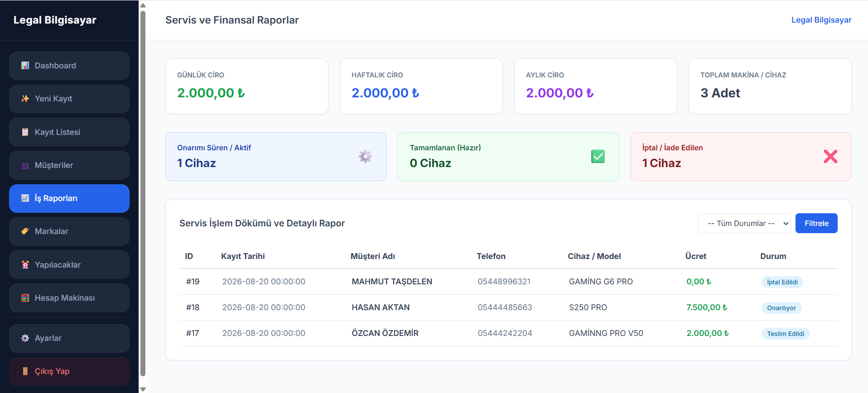Click the alarm clock icon beside Yapılacaklar

(25, 265)
